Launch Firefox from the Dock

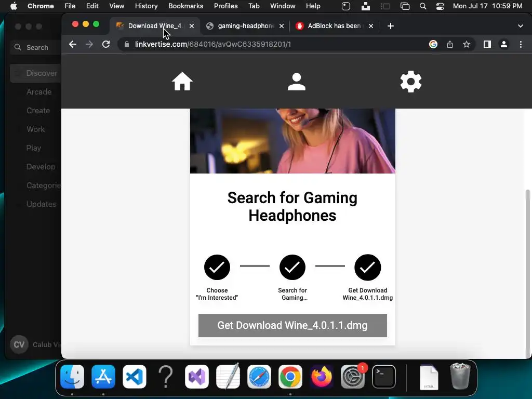[322, 377]
